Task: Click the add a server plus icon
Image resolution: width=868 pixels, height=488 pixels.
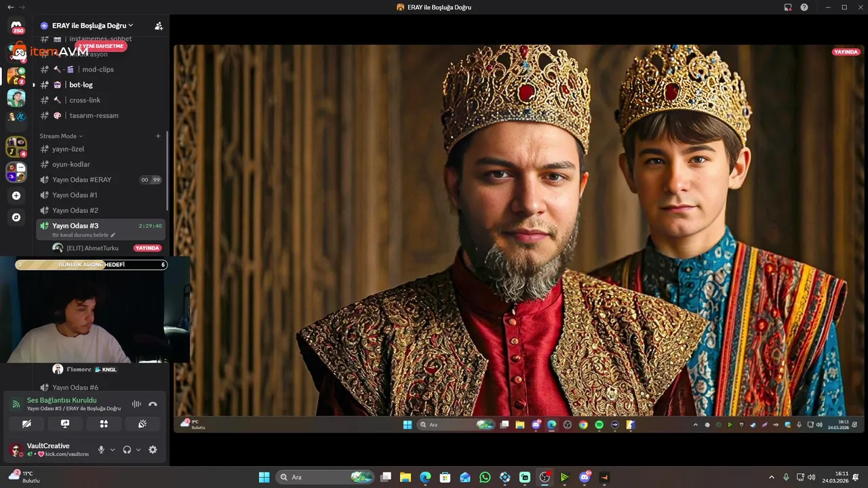Action: (16, 196)
